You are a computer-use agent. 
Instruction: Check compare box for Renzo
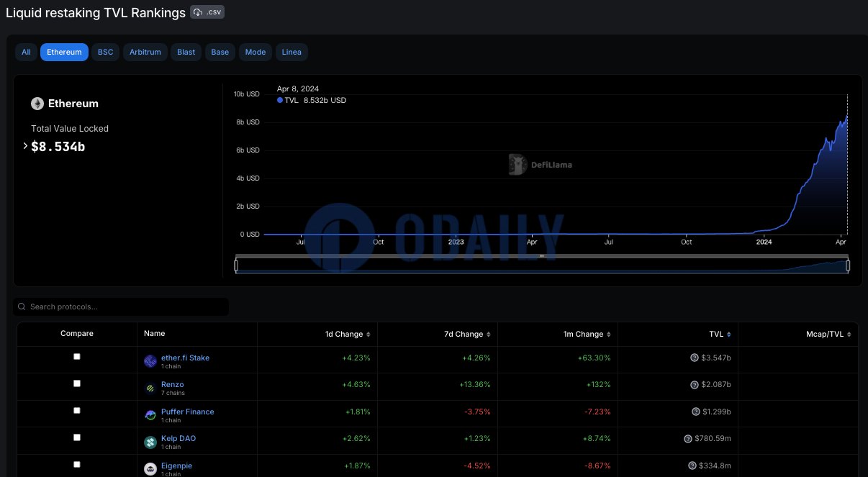click(77, 383)
